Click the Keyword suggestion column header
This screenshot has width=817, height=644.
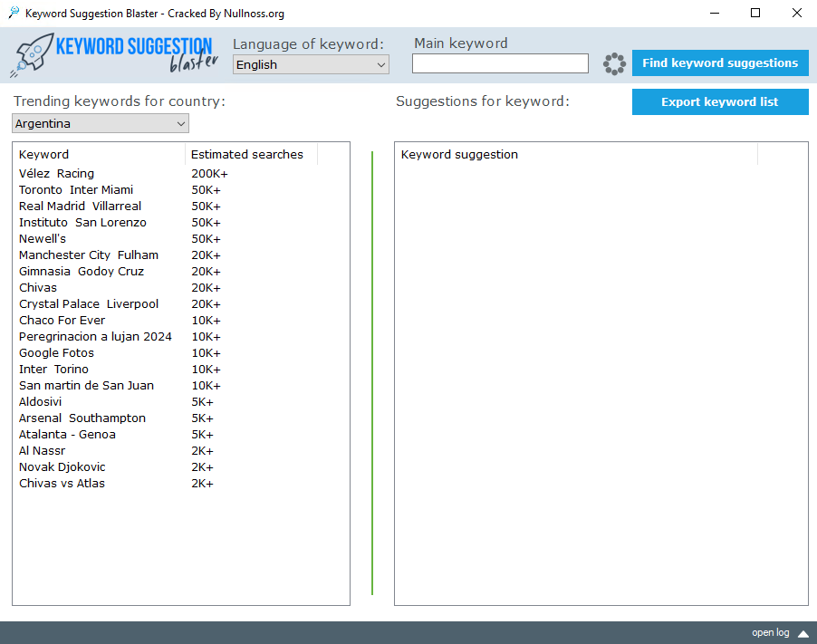pyautogui.click(x=576, y=154)
